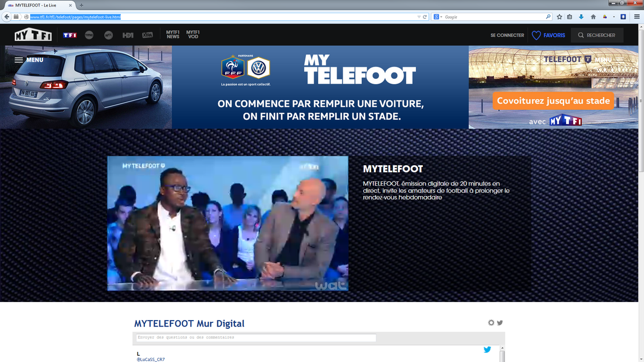644x362 pixels.
Task: Click the colorful extension icon in toolbar
Action: pos(605,17)
